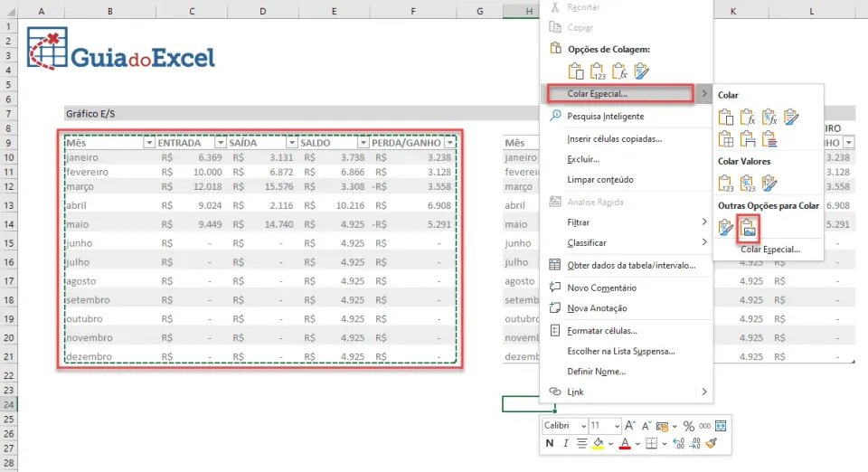This screenshot has height=472, width=868.
Task: Click the red font color swatch
Action: (x=625, y=443)
